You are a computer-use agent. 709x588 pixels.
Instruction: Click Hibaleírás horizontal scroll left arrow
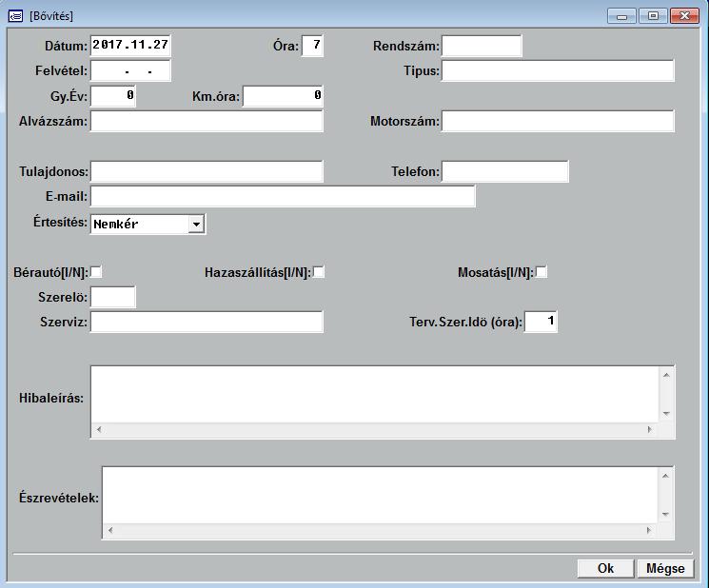(x=99, y=430)
